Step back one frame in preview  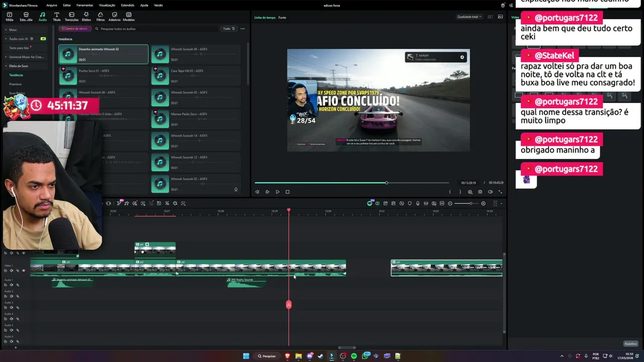click(x=257, y=192)
